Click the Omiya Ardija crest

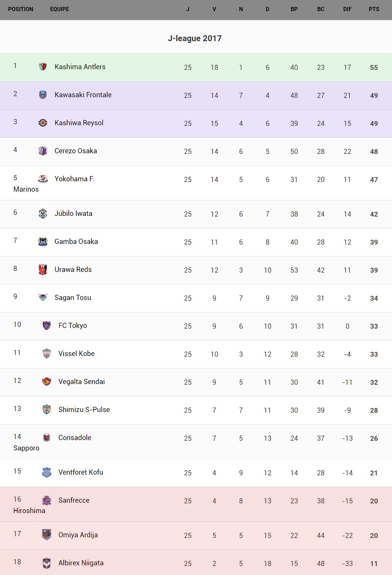point(47,535)
